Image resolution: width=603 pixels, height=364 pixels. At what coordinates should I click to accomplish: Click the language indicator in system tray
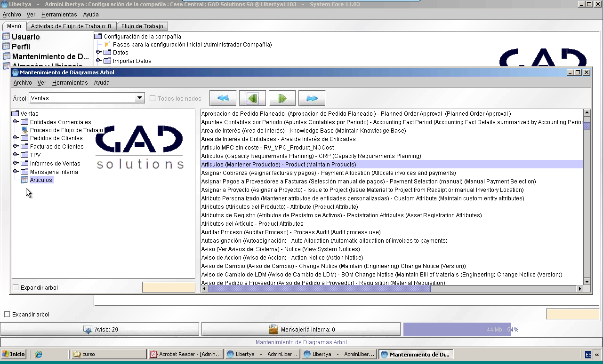pos(588,354)
